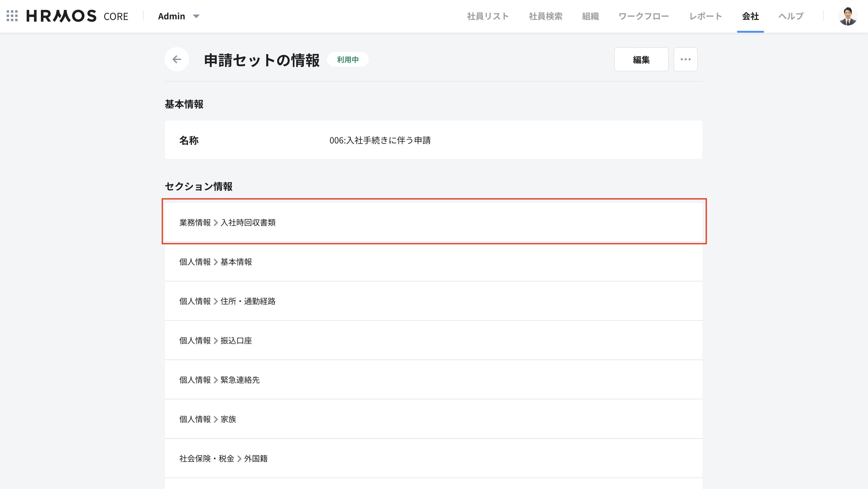Viewport: 868px width, 489px height.
Task: Go back using the arrow button
Action: click(x=177, y=60)
